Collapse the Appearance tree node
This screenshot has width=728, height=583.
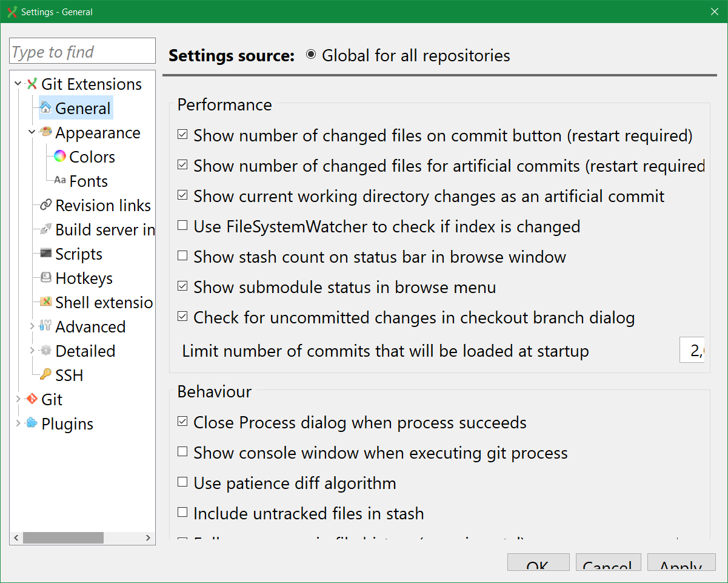32,132
